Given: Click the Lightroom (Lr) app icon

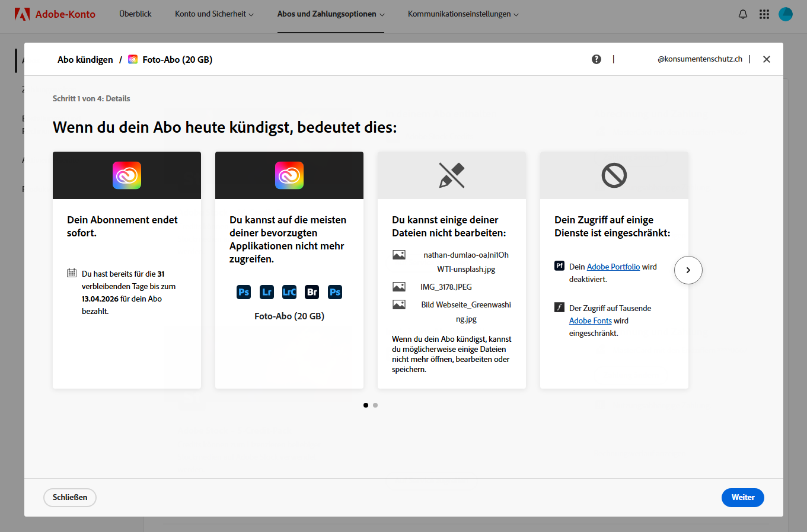Looking at the screenshot, I should click(x=267, y=292).
